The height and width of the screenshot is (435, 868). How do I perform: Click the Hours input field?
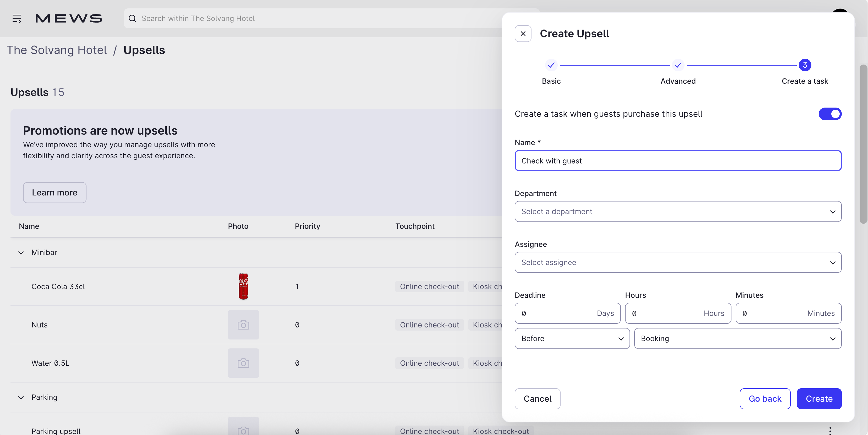[678, 313]
